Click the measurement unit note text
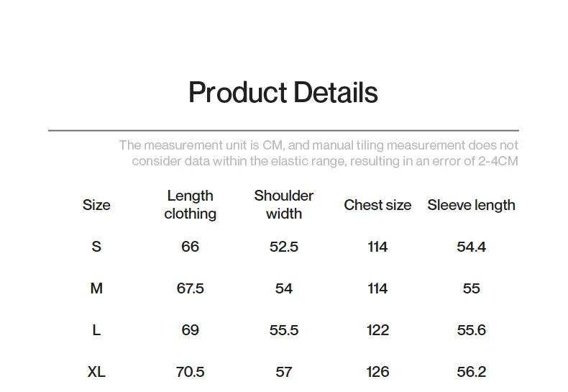 318,153
